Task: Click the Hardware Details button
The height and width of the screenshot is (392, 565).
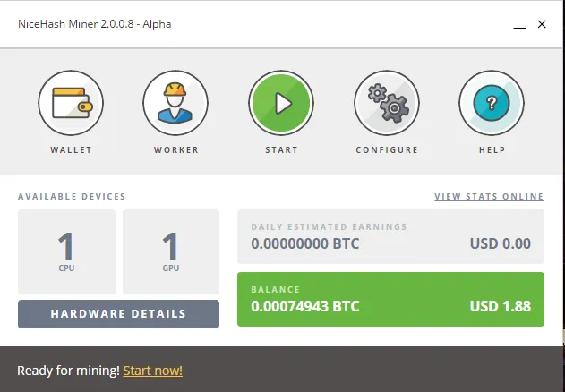Action: [118, 314]
